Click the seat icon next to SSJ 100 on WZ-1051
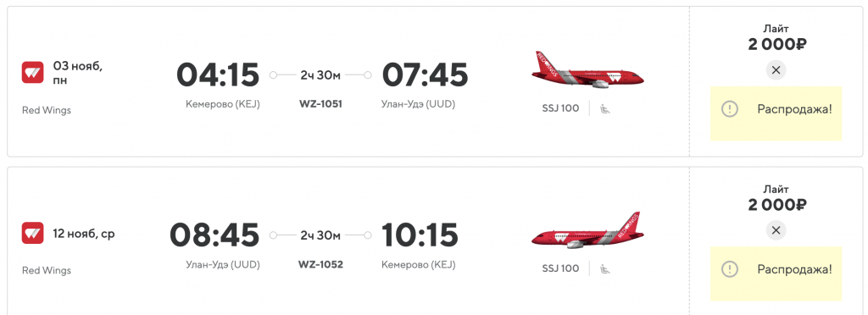 click(x=605, y=109)
